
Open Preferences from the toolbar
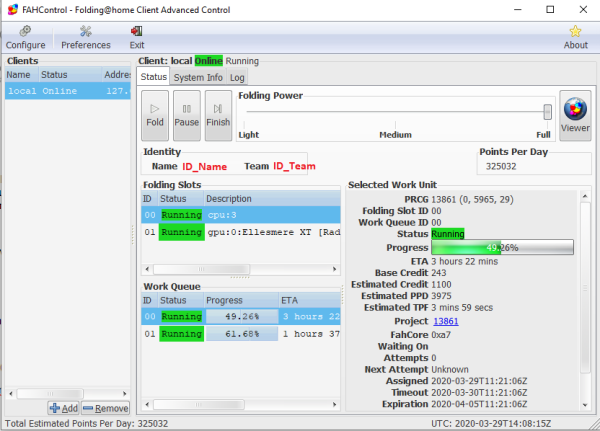[85, 37]
